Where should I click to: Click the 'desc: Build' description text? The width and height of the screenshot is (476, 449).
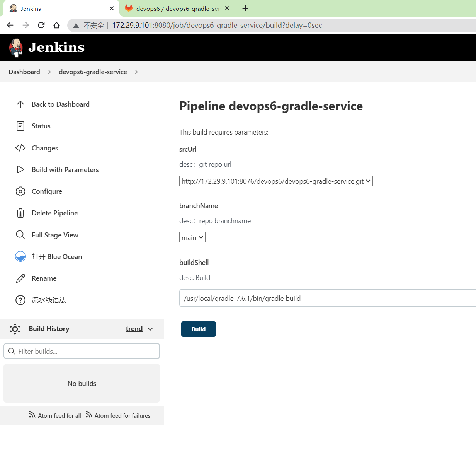click(x=195, y=278)
